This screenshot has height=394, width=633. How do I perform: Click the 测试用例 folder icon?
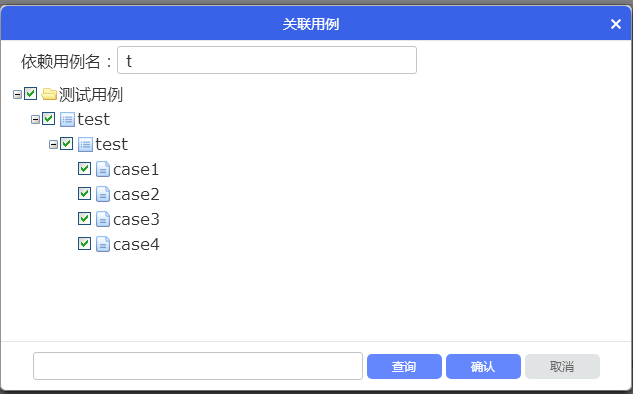pyautogui.click(x=49, y=94)
